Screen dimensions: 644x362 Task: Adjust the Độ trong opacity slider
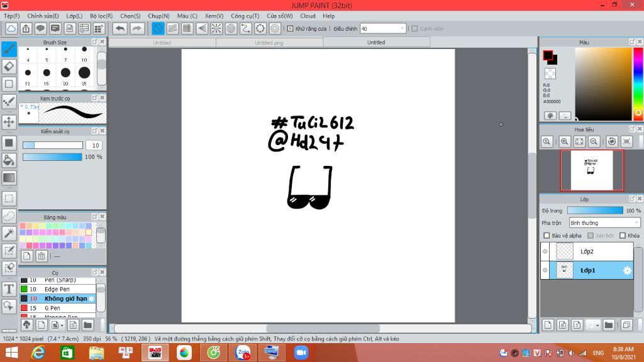[595, 211]
